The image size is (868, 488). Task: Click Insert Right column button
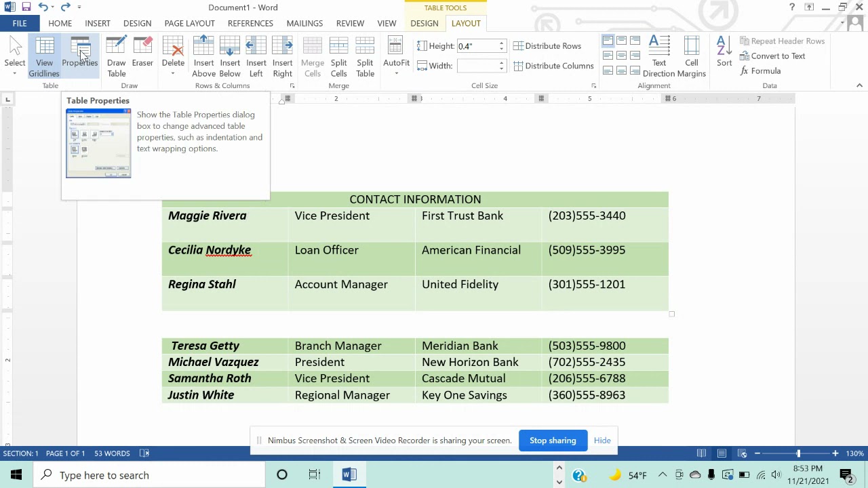pos(282,57)
